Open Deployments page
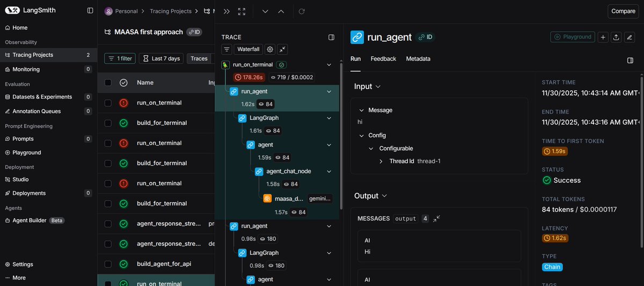Screen dimensions: 644x286 29,193
